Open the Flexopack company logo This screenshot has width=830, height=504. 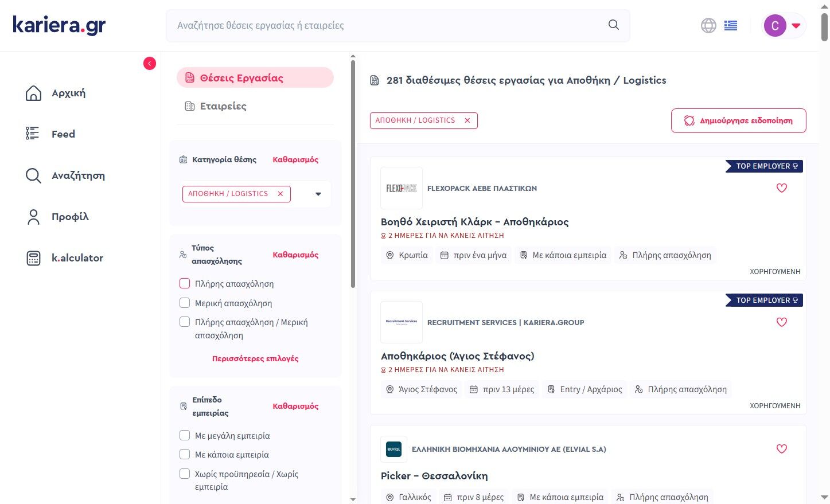tap(402, 188)
